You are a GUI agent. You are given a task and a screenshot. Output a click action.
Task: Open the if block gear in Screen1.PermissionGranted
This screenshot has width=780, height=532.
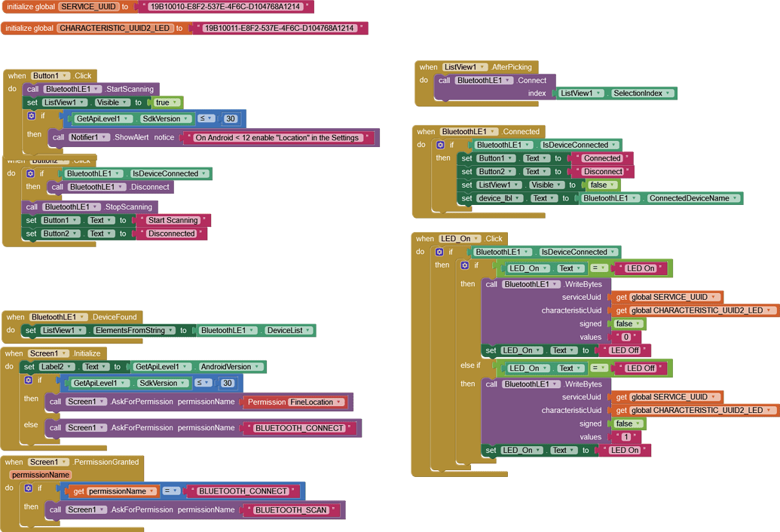(x=28, y=488)
